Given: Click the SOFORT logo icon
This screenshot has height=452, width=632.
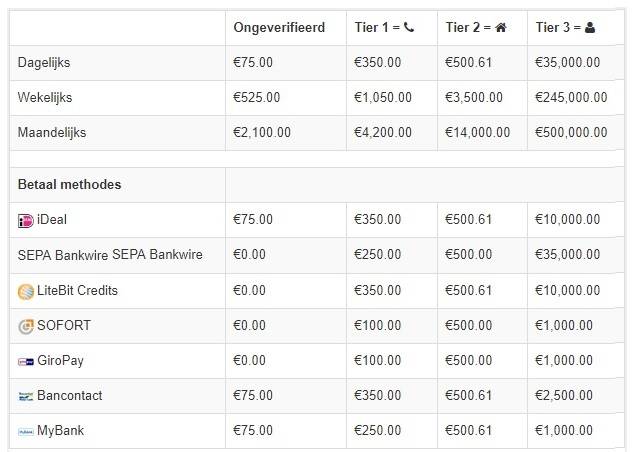Looking at the screenshot, I should [x=26, y=326].
